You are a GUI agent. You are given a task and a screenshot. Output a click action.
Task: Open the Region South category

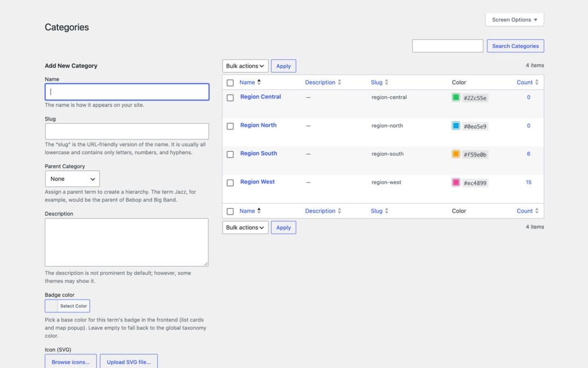(259, 153)
